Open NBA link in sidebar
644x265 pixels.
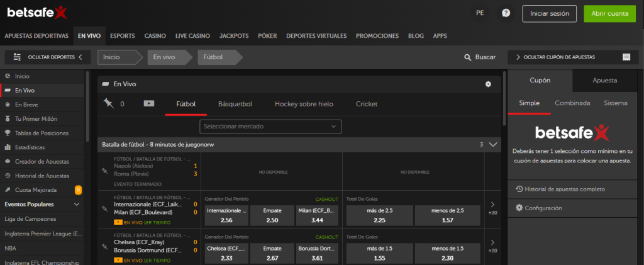click(x=10, y=248)
